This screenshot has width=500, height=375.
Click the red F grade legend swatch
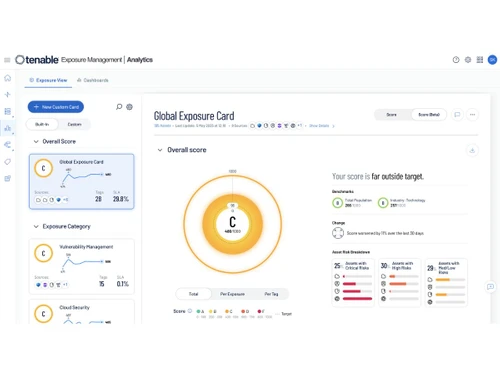pos(259,311)
